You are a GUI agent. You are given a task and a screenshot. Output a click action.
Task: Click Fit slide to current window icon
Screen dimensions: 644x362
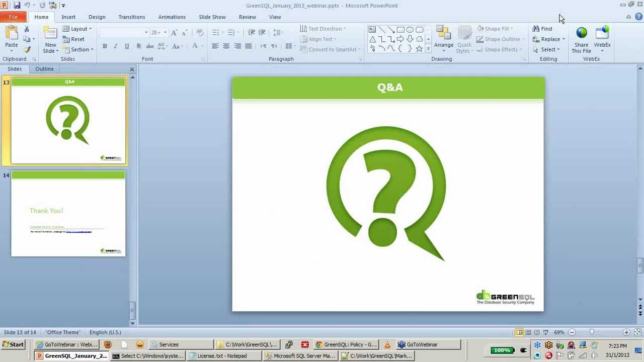pyautogui.click(x=637, y=332)
